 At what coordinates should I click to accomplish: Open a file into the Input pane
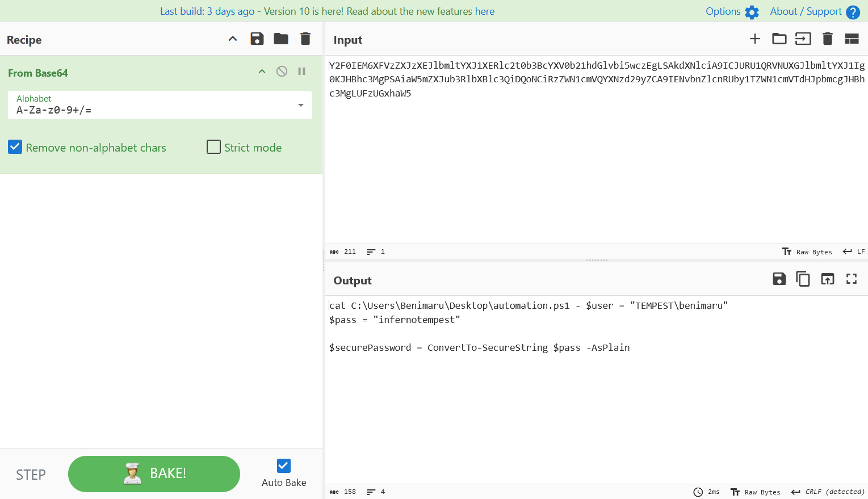779,39
